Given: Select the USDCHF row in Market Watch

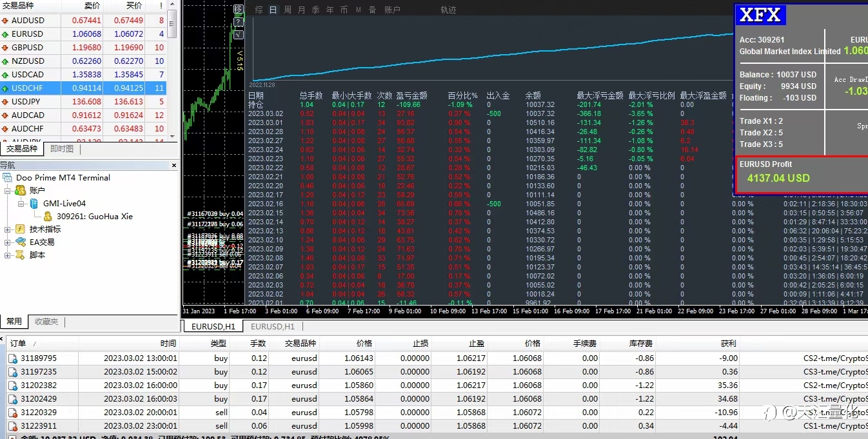Looking at the screenshot, I should (x=83, y=88).
